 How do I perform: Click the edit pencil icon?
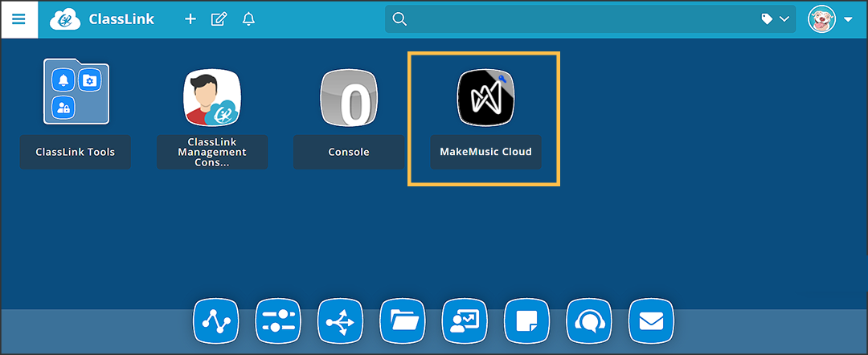(x=219, y=19)
